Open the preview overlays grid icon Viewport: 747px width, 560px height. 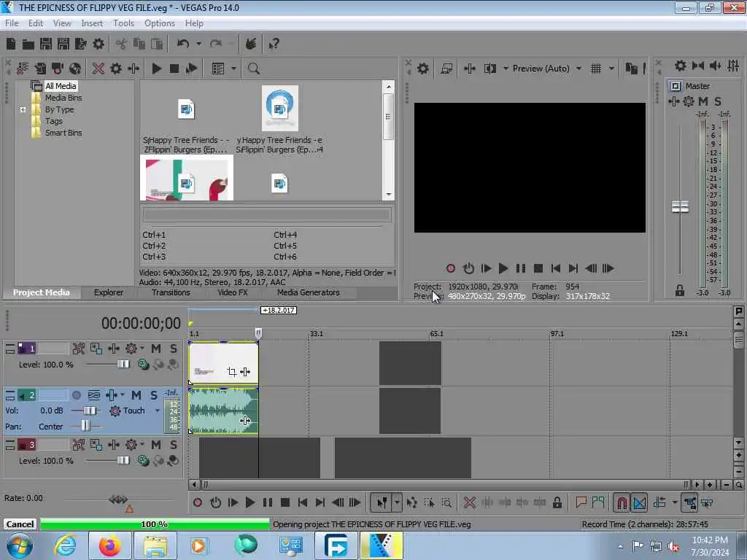(x=595, y=69)
